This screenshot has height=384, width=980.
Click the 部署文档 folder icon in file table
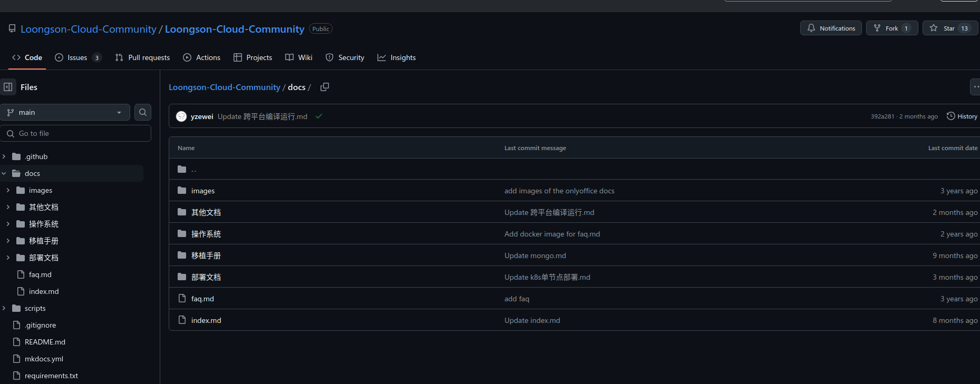pos(182,277)
